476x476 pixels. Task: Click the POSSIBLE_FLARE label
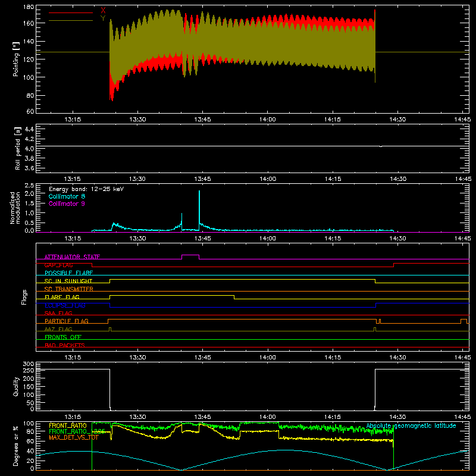click(x=68, y=273)
